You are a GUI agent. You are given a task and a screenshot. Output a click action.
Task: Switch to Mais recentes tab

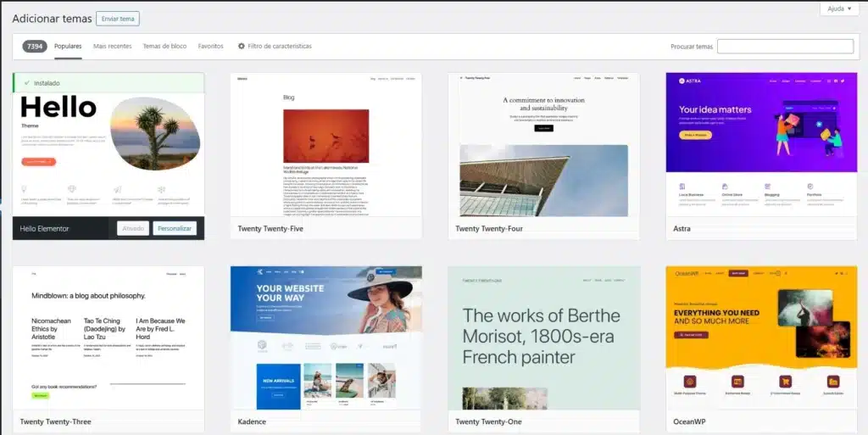(113, 47)
